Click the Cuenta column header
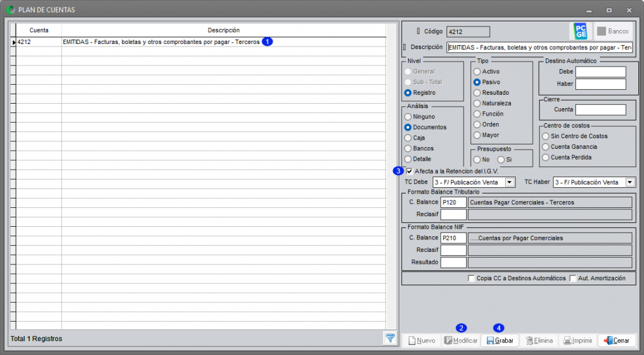Viewport: 644px width, 355px height. coord(38,30)
